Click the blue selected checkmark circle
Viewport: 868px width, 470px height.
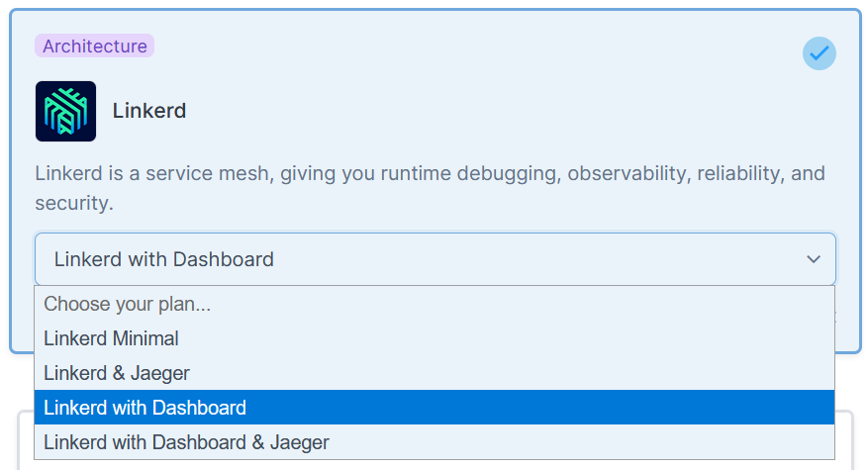click(x=820, y=53)
